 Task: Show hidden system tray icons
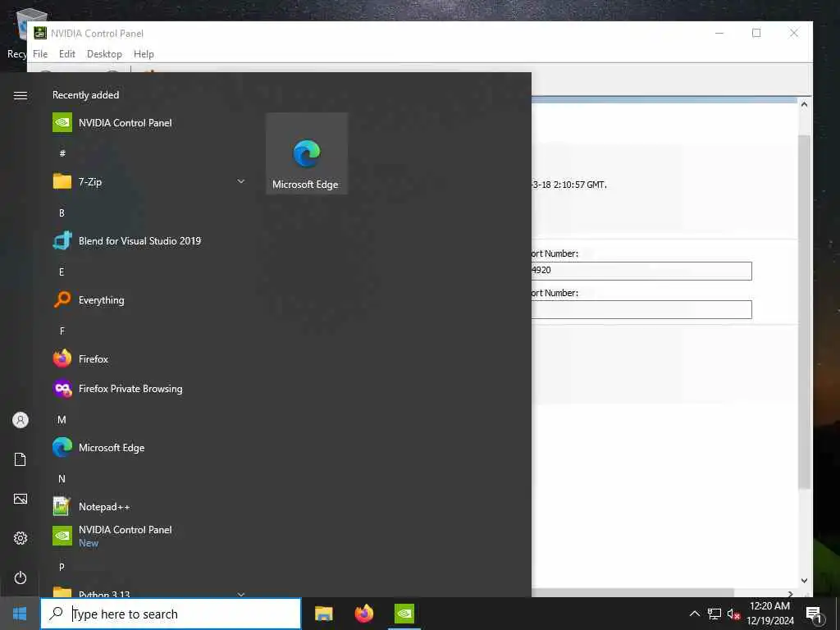tap(694, 614)
